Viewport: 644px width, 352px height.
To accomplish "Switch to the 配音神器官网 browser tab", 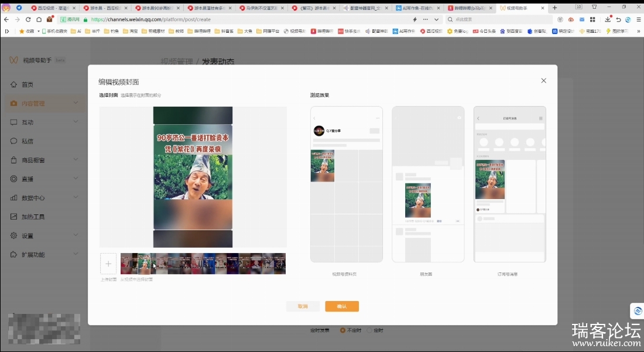I will 365,8.
